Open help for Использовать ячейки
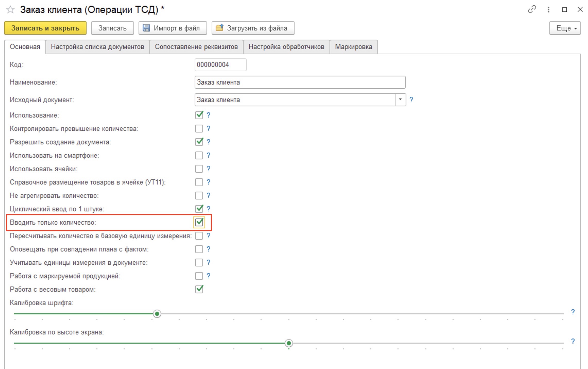The width and height of the screenshot is (588, 369). point(209,169)
